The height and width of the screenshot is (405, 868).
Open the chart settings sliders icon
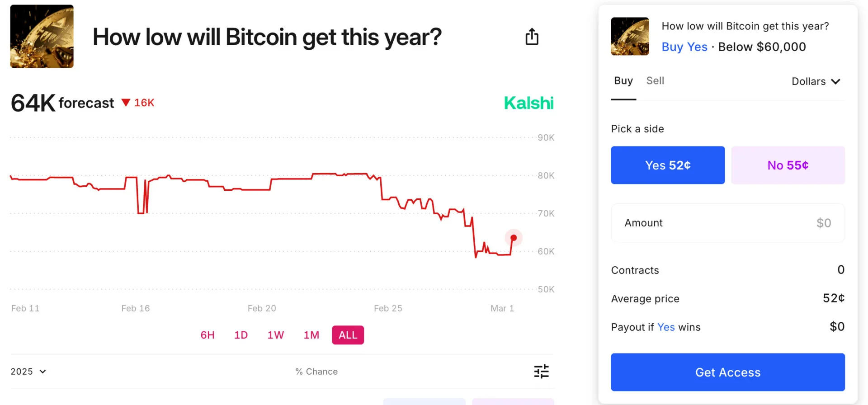click(x=541, y=371)
